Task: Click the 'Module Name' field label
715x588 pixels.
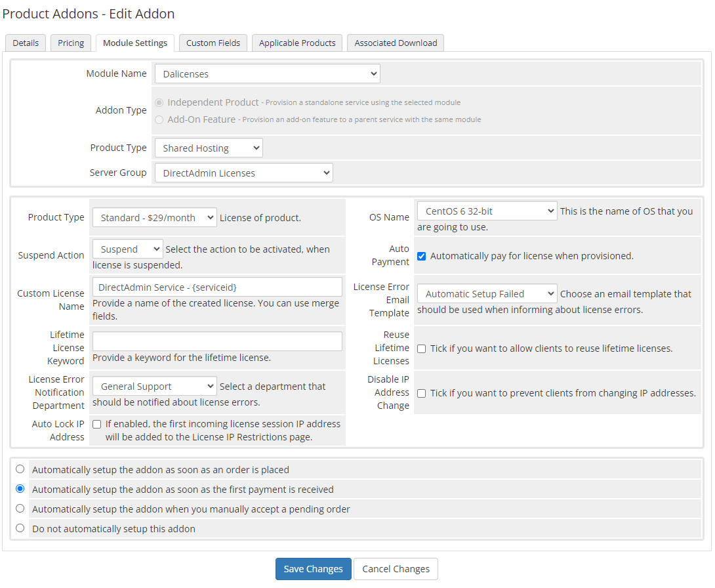Action: (116, 73)
